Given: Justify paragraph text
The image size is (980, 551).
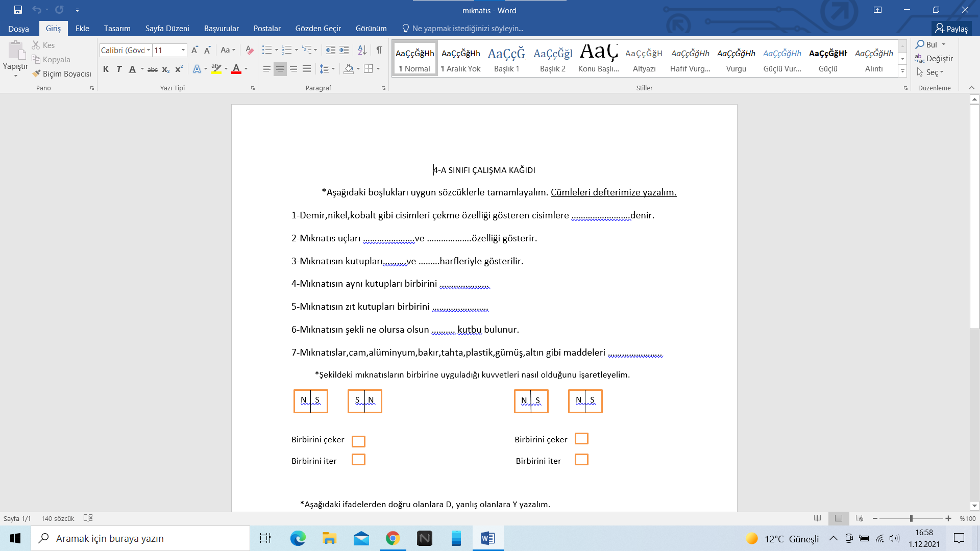Looking at the screenshot, I should [x=306, y=69].
